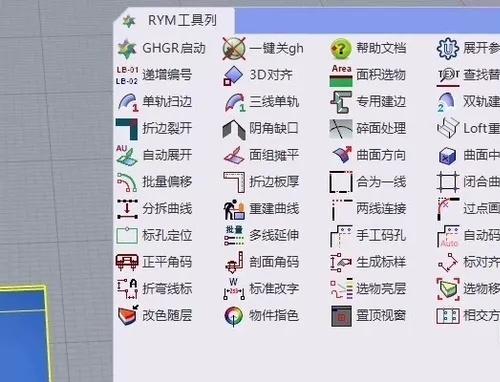Run the 自动展开 unfold icon

click(127, 155)
